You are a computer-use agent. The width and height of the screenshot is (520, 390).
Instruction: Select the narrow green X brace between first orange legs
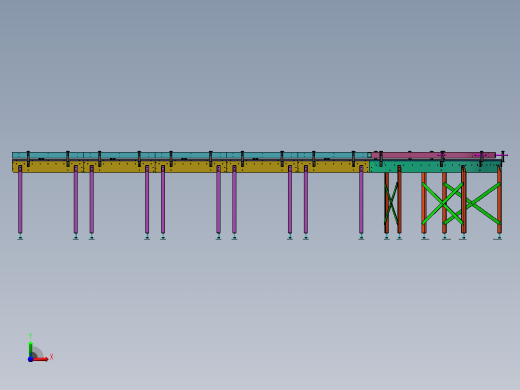[391, 203]
